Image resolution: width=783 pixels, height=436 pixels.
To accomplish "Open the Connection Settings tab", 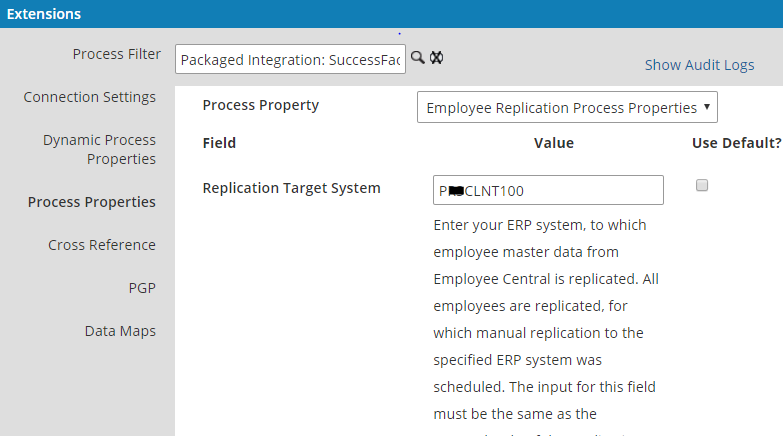I will [x=89, y=97].
